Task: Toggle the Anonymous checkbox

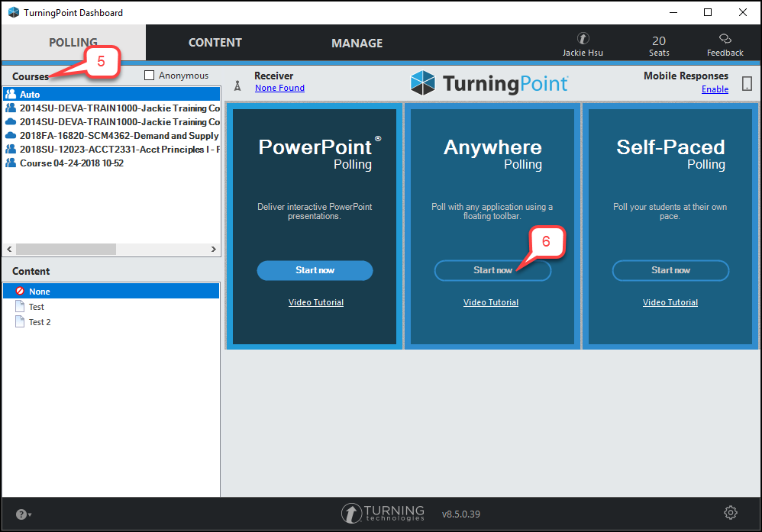Action: tap(149, 76)
